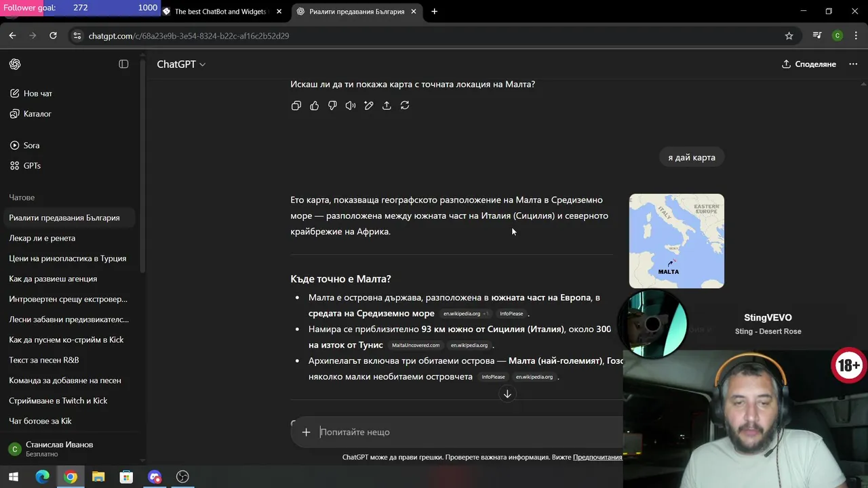Open chat 'Цени на ринопластика в Турция'

[70, 259]
